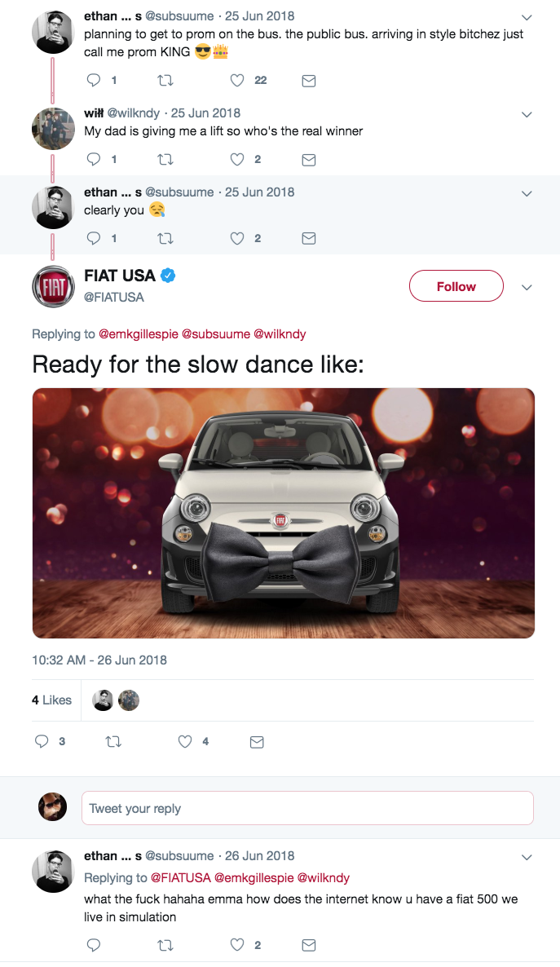Retweet ethan's simulation reply
Viewport: 560px width, 967px height.
pos(165,945)
